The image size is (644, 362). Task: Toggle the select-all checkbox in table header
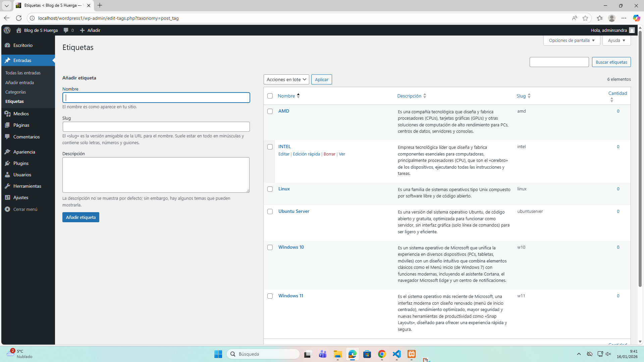point(270,96)
